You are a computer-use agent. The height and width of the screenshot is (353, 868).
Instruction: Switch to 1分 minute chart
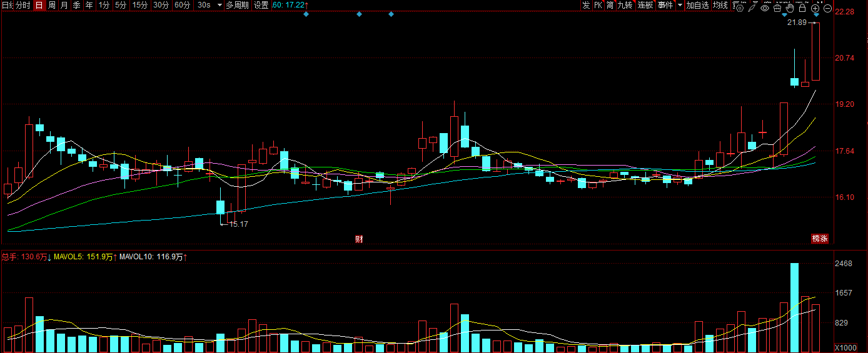(x=104, y=5)
